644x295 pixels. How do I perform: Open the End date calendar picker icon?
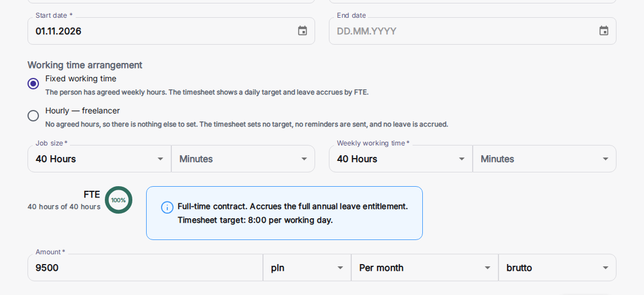point(603,31)
